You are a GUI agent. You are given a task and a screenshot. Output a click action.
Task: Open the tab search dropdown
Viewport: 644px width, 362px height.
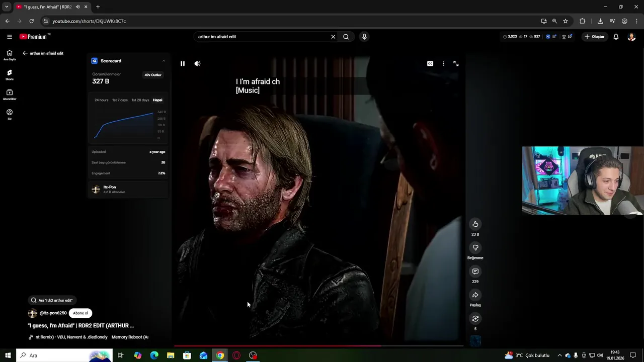tap(7, 7)
